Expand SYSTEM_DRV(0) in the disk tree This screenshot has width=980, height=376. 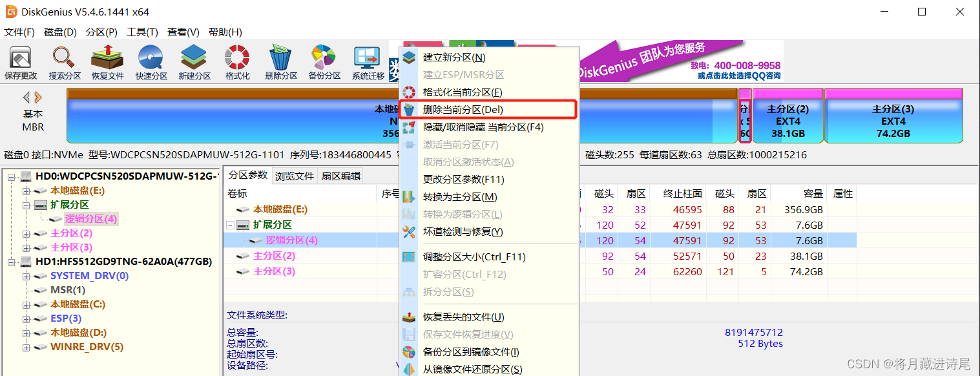pos(26,276)
